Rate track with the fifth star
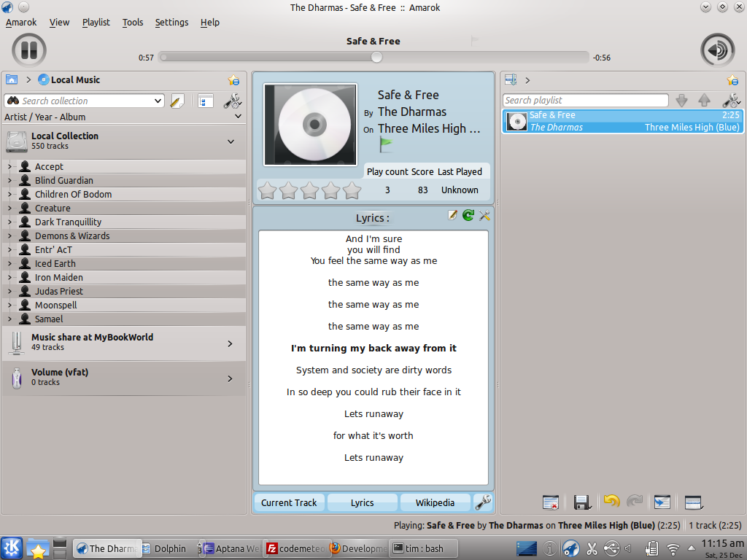 (352, 190)
